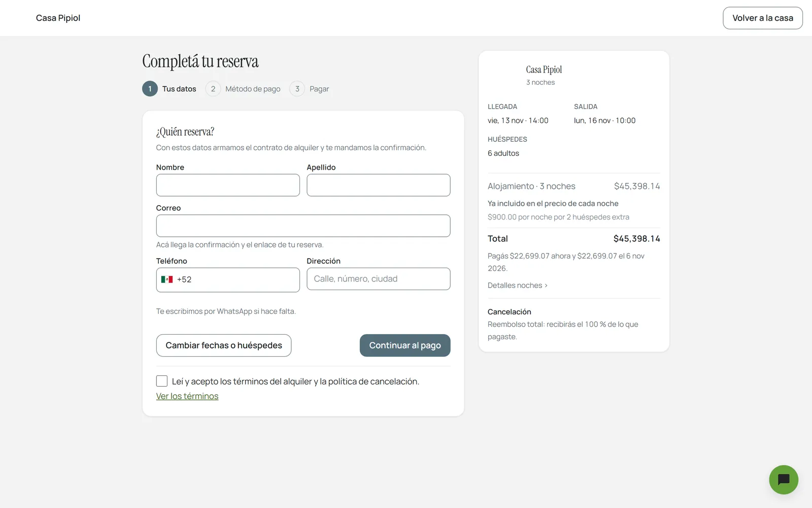Viewport: 812px width, 508px height.
Task: Click the Completá tu reserva heading
Action: pyautogui.click(x=200, y=61)
